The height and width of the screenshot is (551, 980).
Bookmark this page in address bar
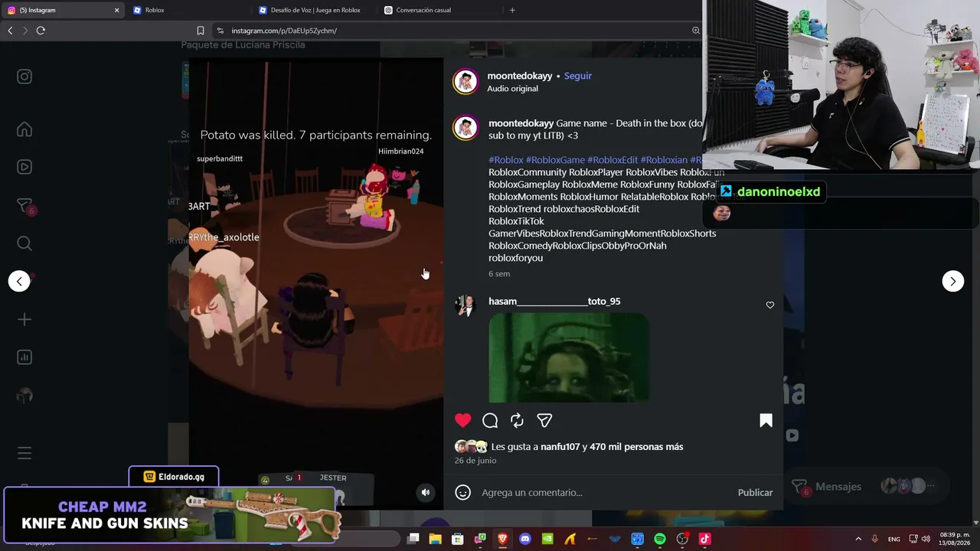point(201,31)
